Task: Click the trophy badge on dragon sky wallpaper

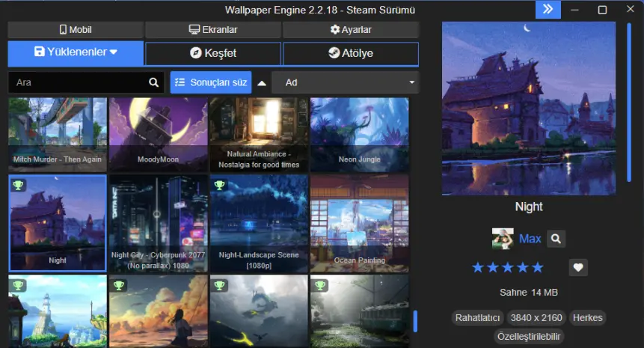Action: pyautogui.click(x=219, y=285)
